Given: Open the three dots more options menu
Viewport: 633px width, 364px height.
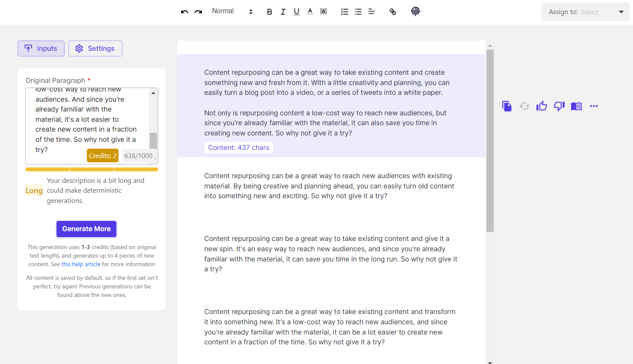Looking at the screenshot, I should [x=594, y=106].
